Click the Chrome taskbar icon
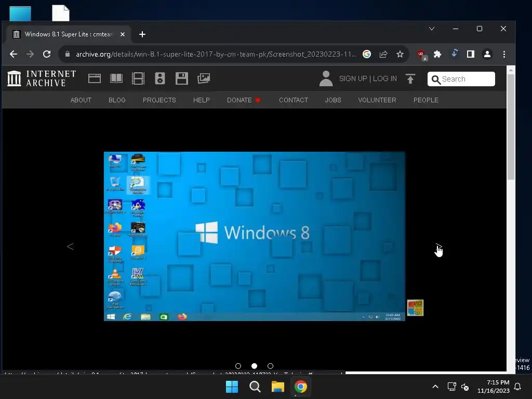The height and width of the screenshot is (399, 532). [x=301, y=387]
